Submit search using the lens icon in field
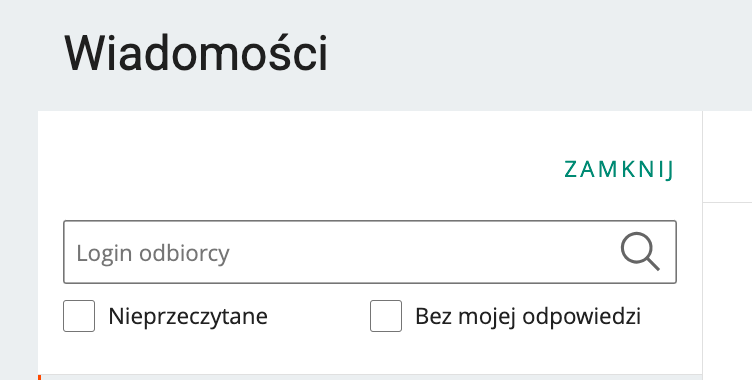752x380 pixels. click(x=640, y=252)
